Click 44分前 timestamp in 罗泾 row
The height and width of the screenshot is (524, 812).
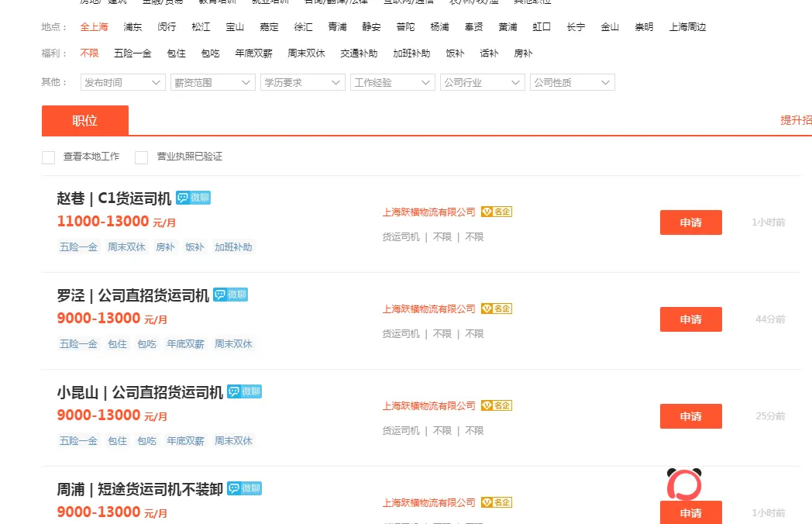(x=770, y=319)
